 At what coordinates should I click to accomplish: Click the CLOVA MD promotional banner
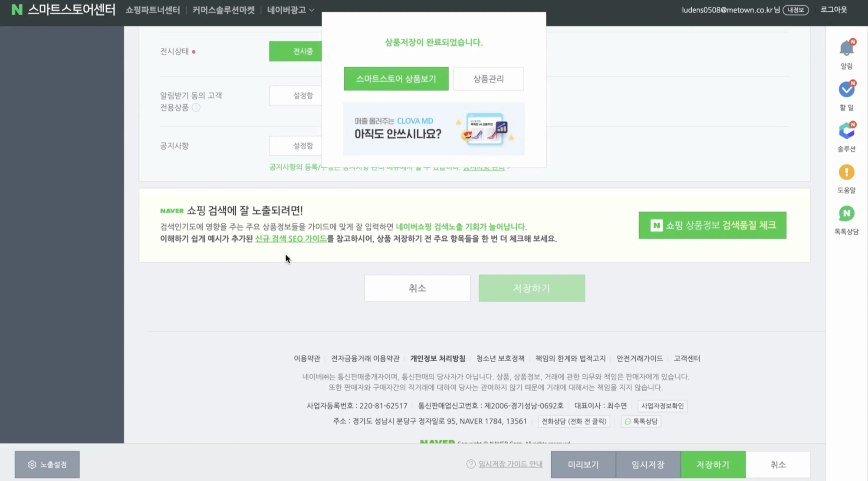[433, 128]
